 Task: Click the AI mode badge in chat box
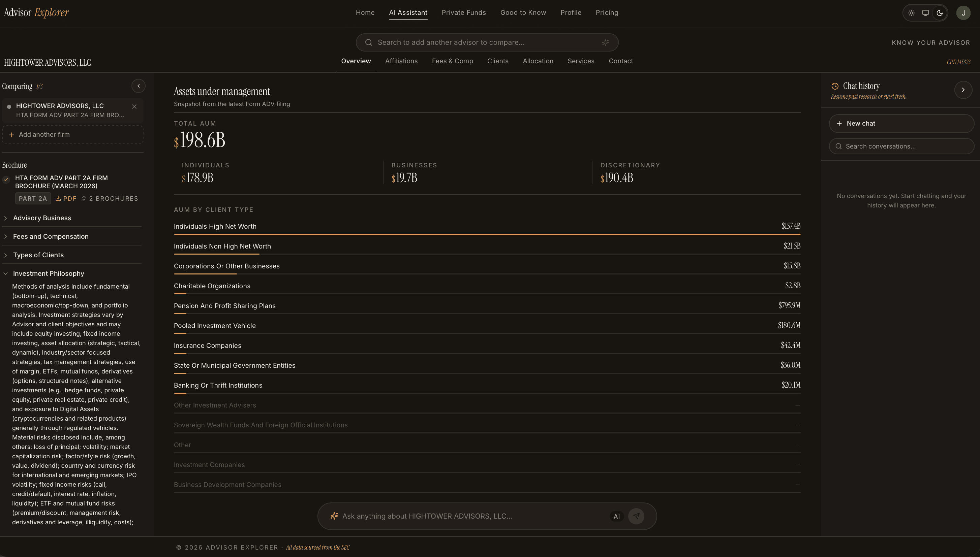pyautogui.click(x=616, y=517)
